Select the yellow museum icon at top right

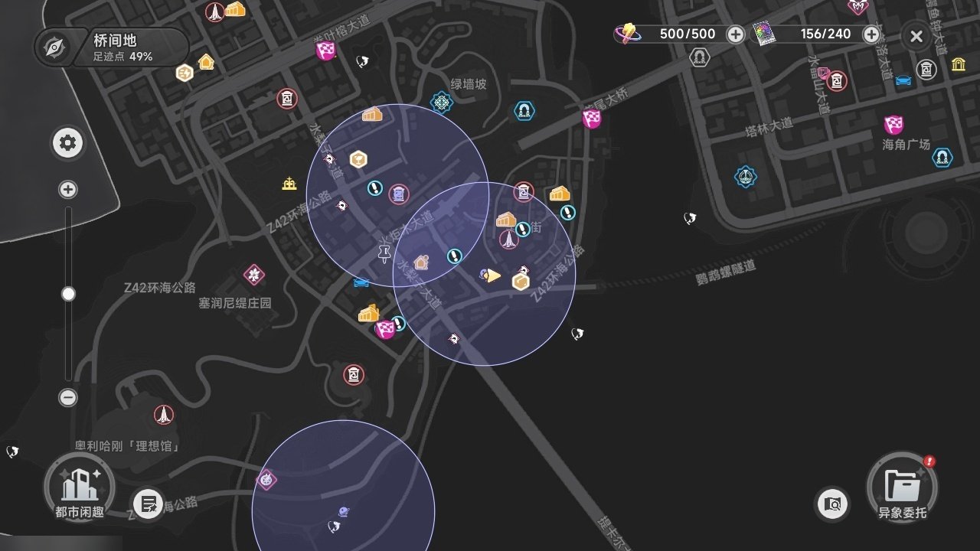pos(959,64)
